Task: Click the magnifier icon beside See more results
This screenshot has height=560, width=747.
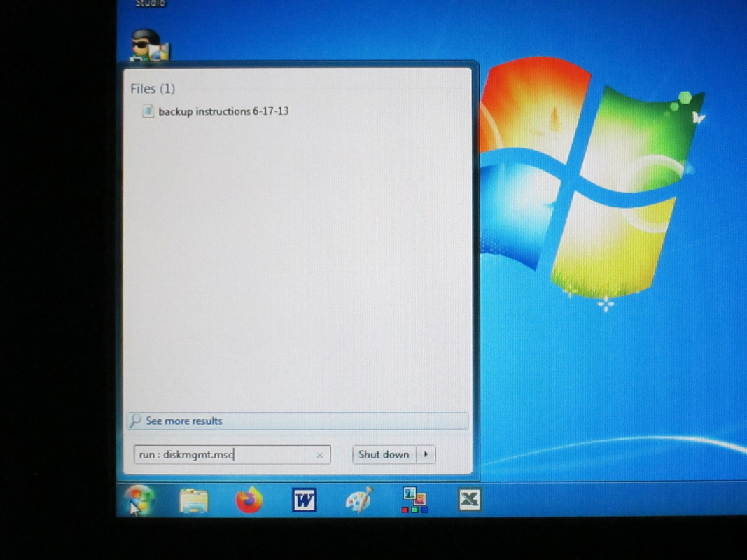Action: tap(135, 421)
